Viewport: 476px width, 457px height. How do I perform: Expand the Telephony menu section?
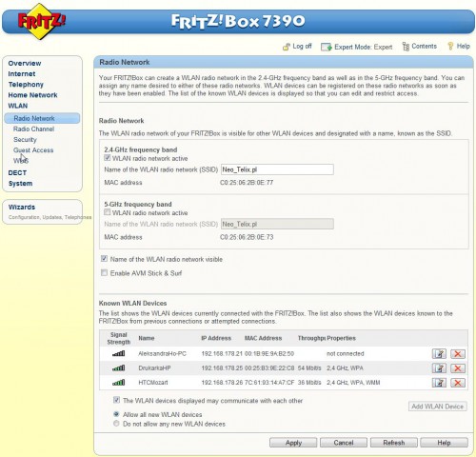click(x=26, y=85)
